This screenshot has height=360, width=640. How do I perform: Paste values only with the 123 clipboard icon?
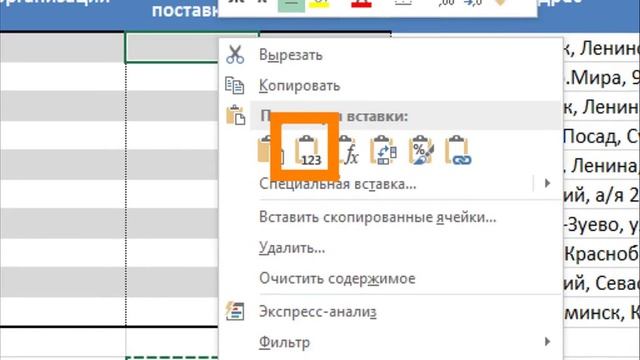(307, 151)
